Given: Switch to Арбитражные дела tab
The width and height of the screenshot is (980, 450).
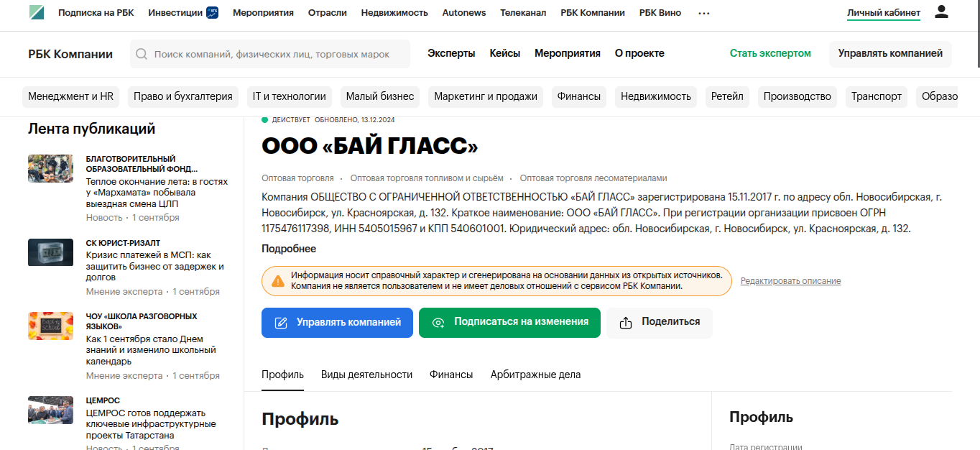Looking at the screenshot, I should point(535,375).
